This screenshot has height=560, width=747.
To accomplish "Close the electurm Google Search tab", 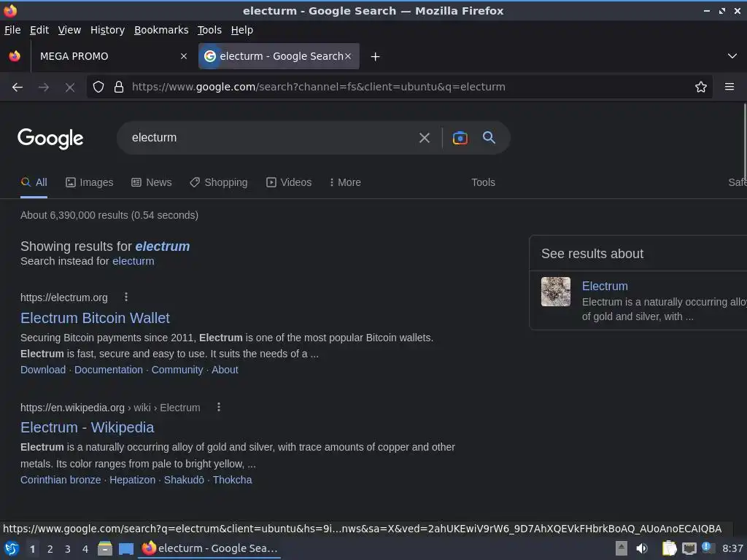I will click(x=348, y=56).
